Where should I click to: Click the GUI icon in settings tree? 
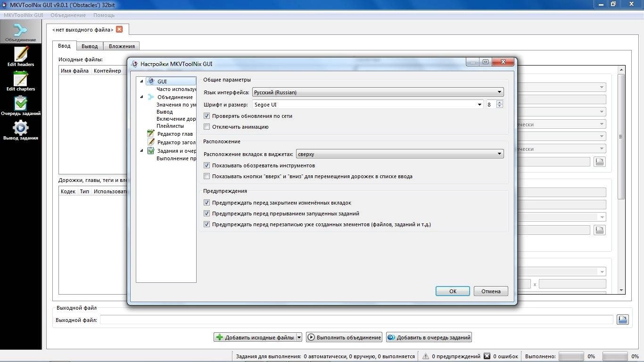click(x=151, y=81)
